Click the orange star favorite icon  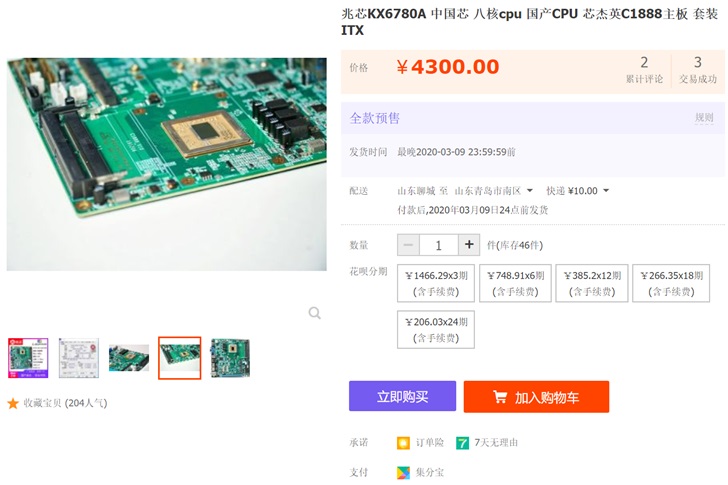pos(13,403)
